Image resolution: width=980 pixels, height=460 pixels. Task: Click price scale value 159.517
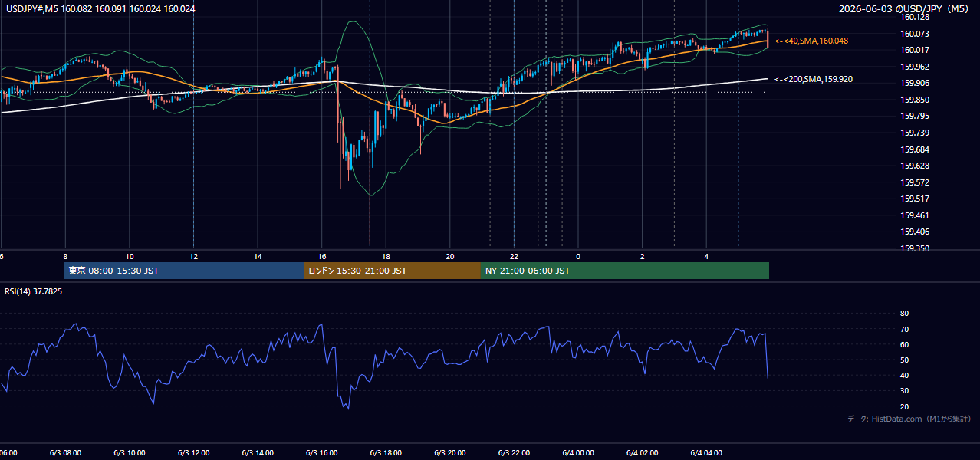point(915,199)
